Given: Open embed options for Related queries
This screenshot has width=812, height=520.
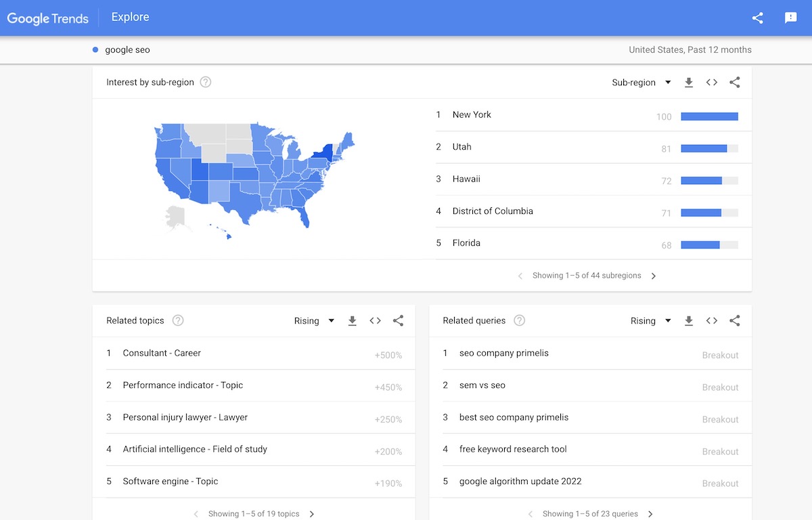Looking at the screenshot, I should coord(711,320).
